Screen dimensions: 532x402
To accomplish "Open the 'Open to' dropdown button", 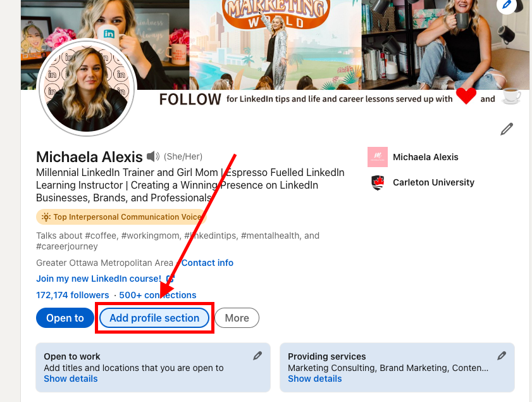I will coord(65,318).
